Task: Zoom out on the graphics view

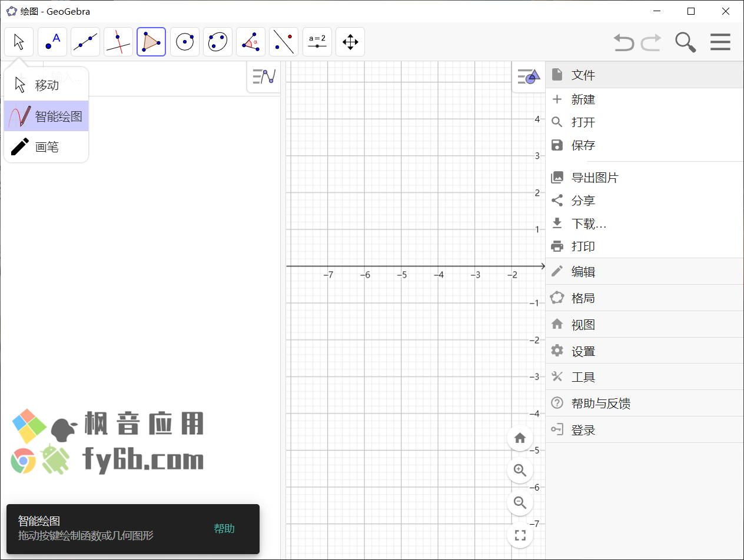Action: click(520, 502)
